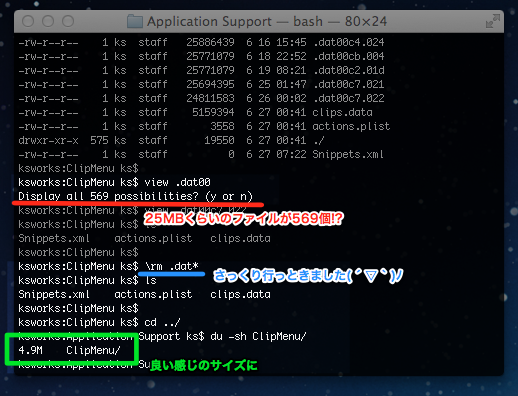Click the link count 575
518x396 pixels.
(x=99, y=140)
